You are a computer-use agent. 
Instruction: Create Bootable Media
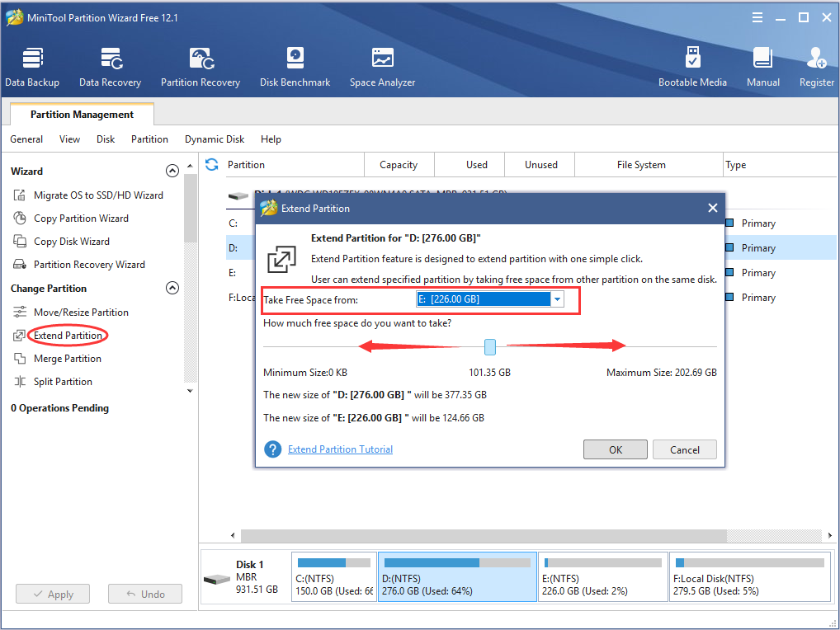click(x=692, y=67)
